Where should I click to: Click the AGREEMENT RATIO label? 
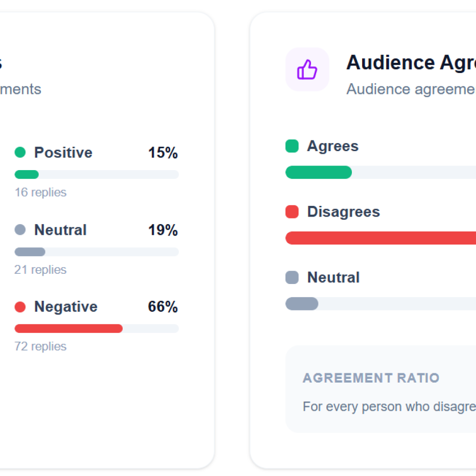[x=371, y=378]
